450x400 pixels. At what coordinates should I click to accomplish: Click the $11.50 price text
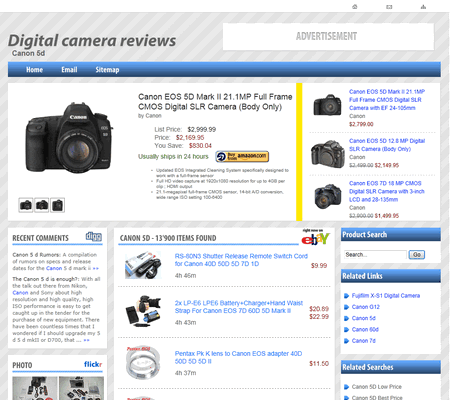click(319, 364)
